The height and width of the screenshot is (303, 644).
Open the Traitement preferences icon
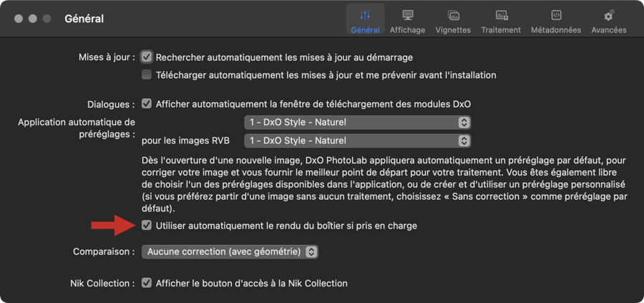pos(502,15)
